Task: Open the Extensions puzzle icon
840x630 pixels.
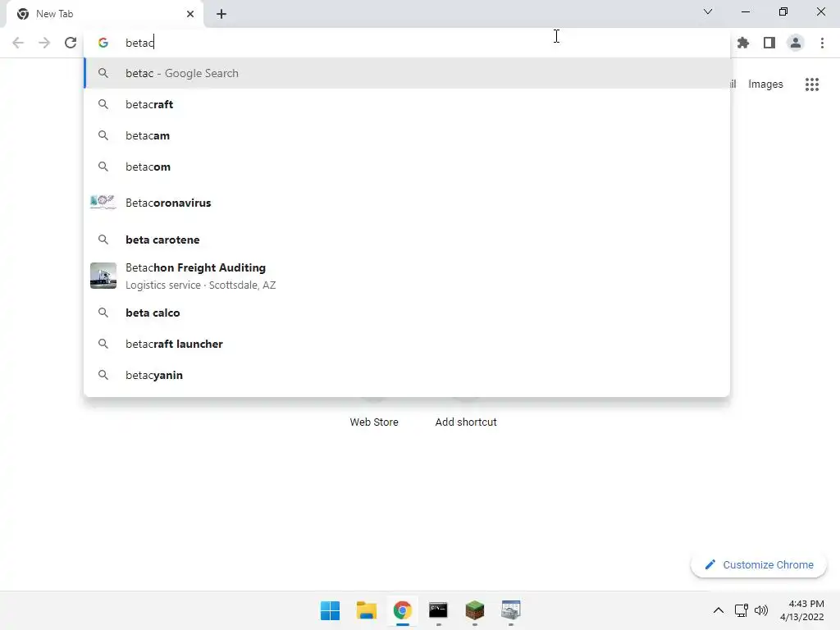Action: click(743, 43)
